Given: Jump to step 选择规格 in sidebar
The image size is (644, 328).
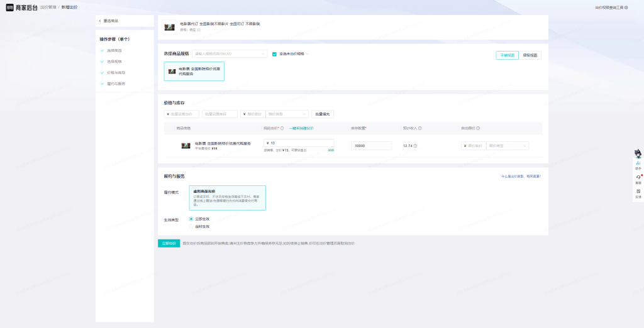Looking at the screenshot, I should (x=114, y=62).
